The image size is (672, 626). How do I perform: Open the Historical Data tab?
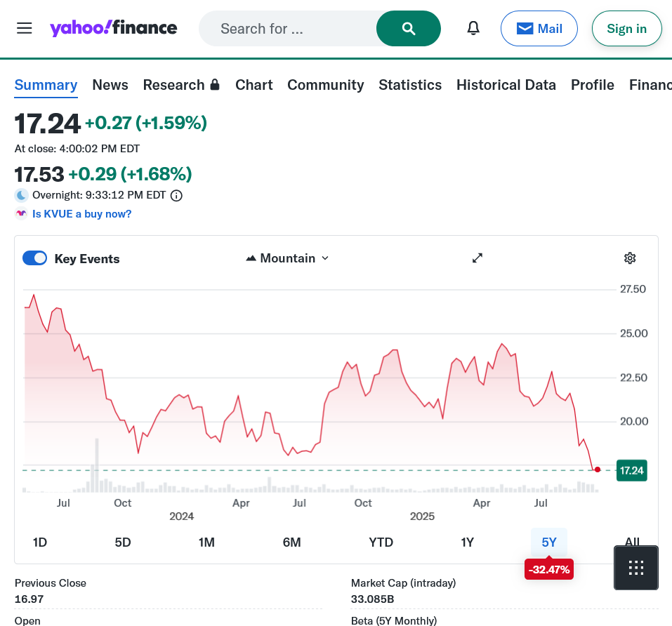tap(506, 85)
